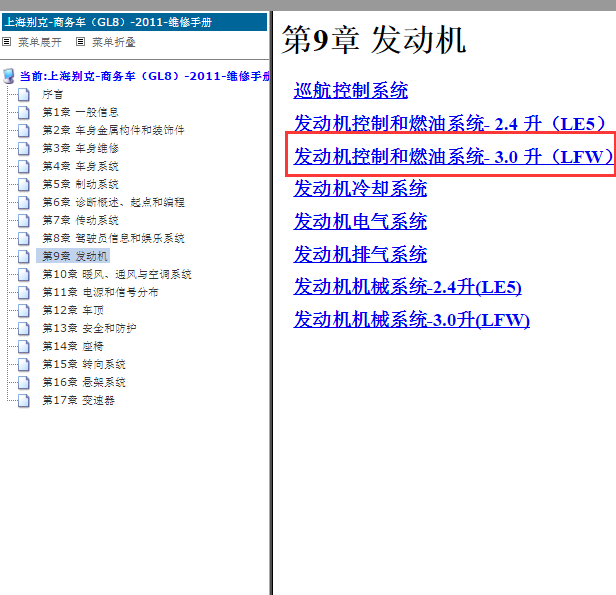Select 第16章 悬架系统 chapter
The image size is (616, 595).
[84, 383]
